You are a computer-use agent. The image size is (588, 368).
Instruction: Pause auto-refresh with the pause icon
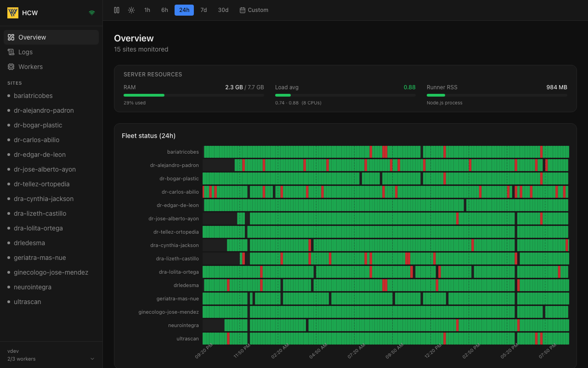(117, 10)
